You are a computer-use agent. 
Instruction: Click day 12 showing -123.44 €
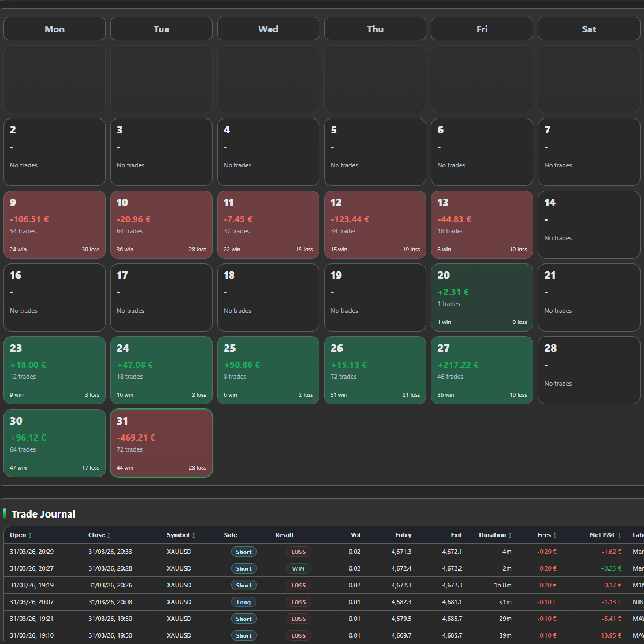[x=375, y=225]
